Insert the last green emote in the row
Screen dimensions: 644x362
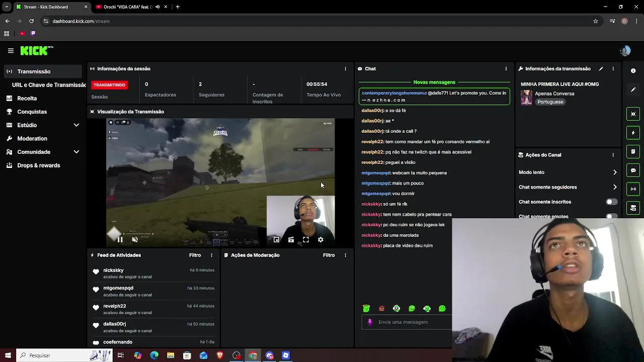point(442,309)
